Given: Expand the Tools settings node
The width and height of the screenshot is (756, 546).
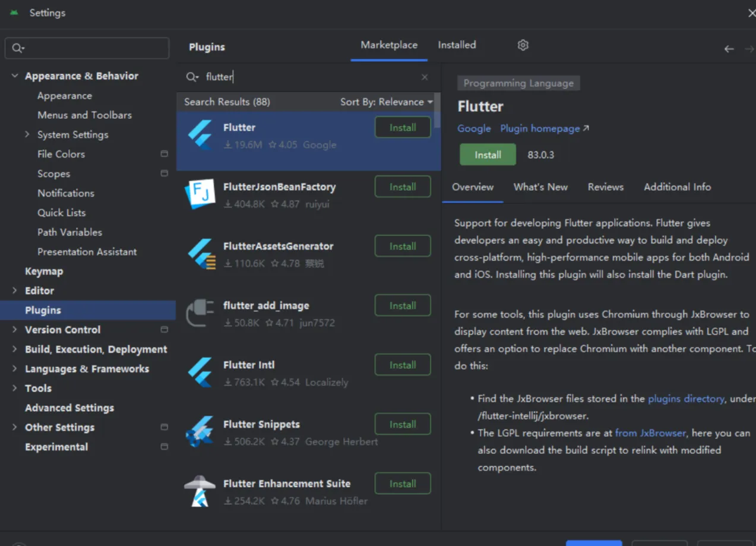Looking at the screenshot, I should 15,388.
